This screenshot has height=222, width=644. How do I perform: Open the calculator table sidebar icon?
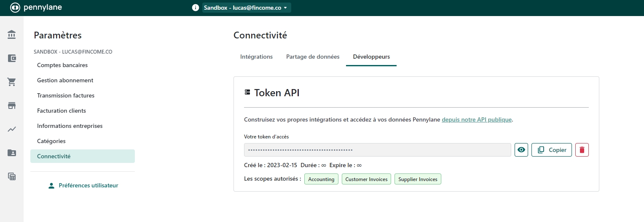point(12,176)
